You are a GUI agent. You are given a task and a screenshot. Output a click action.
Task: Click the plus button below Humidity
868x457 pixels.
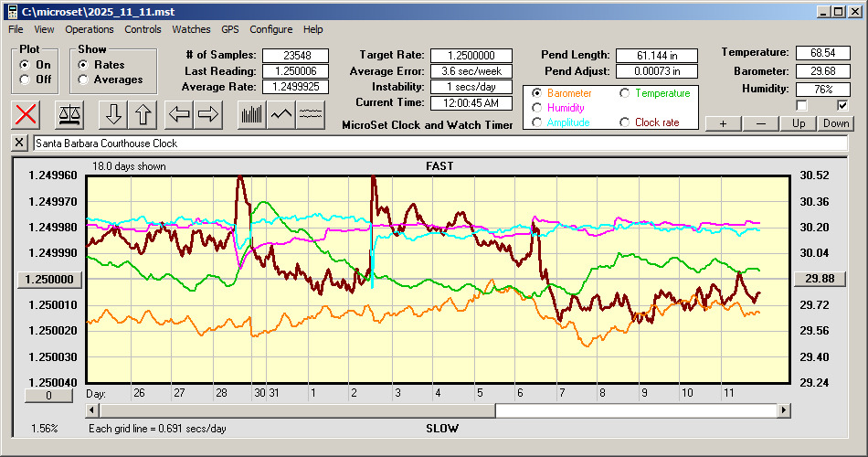(723, 123)
